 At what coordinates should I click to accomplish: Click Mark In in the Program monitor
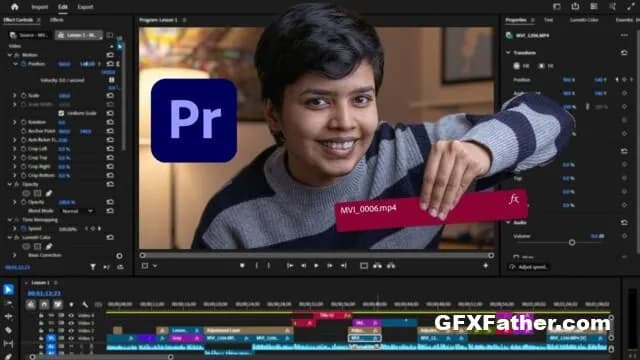click(x=257, y=266)
